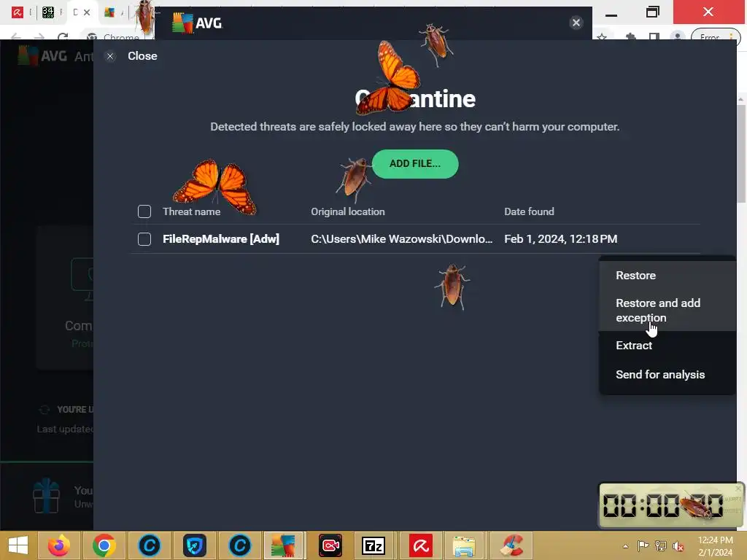
Task: Open network status tray icon
Action: click(x=661, y=546)
